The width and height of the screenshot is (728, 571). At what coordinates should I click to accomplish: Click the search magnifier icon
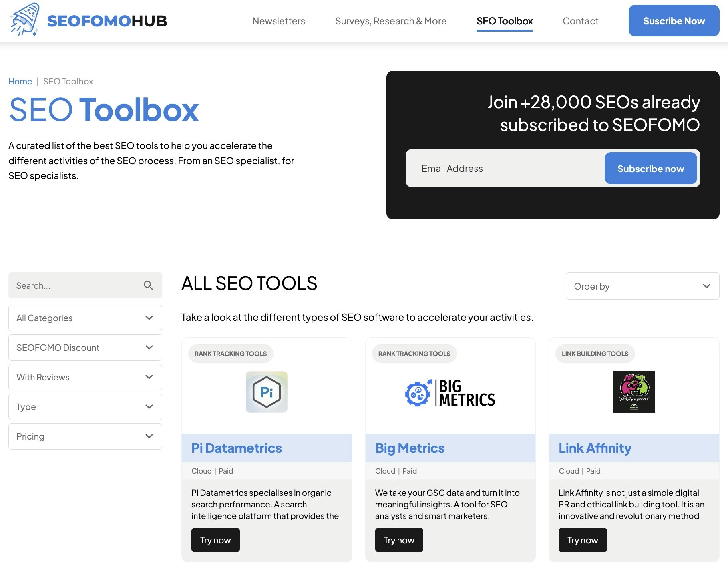[x=148, y=285]
